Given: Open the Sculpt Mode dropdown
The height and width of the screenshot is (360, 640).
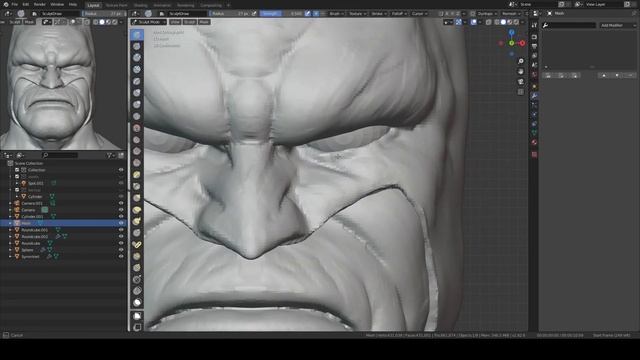Looking at the screenshot, I should (149, 22).
